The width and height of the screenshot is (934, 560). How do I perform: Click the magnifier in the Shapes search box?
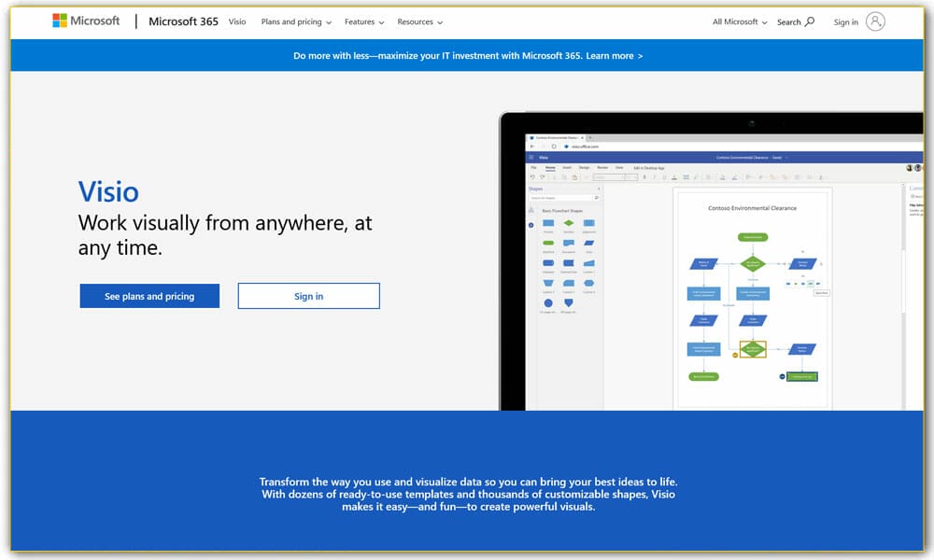596,198
